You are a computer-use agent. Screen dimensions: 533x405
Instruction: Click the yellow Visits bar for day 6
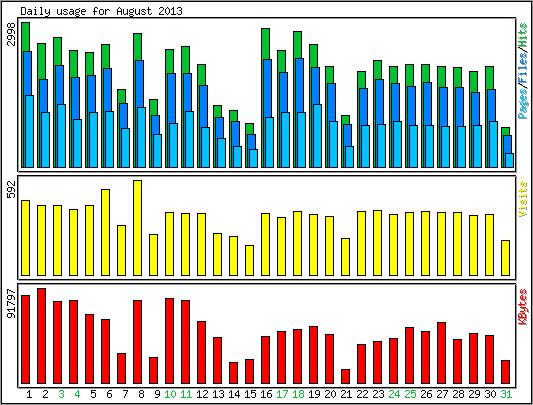[106, 232]
